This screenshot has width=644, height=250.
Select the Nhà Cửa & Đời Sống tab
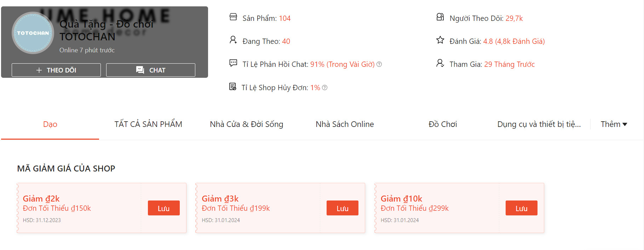pyautogui.click(x=246, y=124)
